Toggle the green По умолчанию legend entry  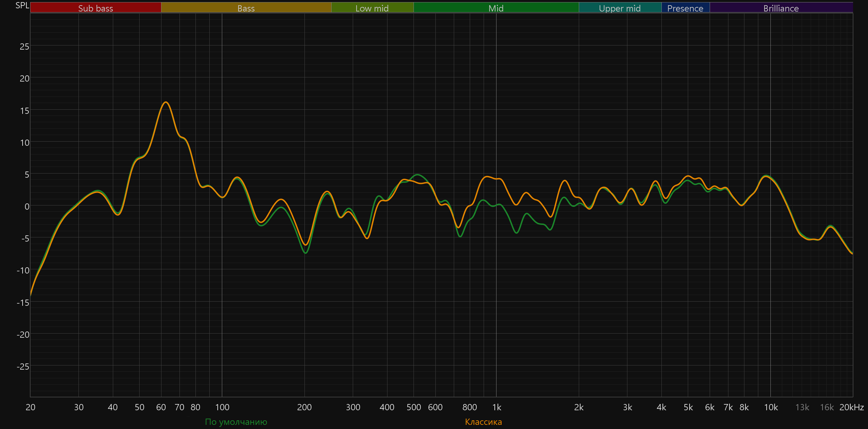236,422
